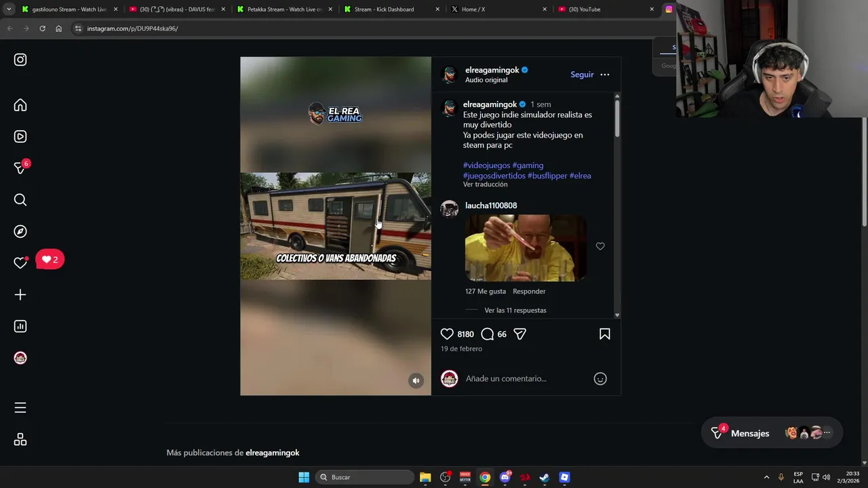The height and width of the screenshot is (488, 868).
Task: Open own profile avatar in sidebar
Action: click(x=20, y=358)
